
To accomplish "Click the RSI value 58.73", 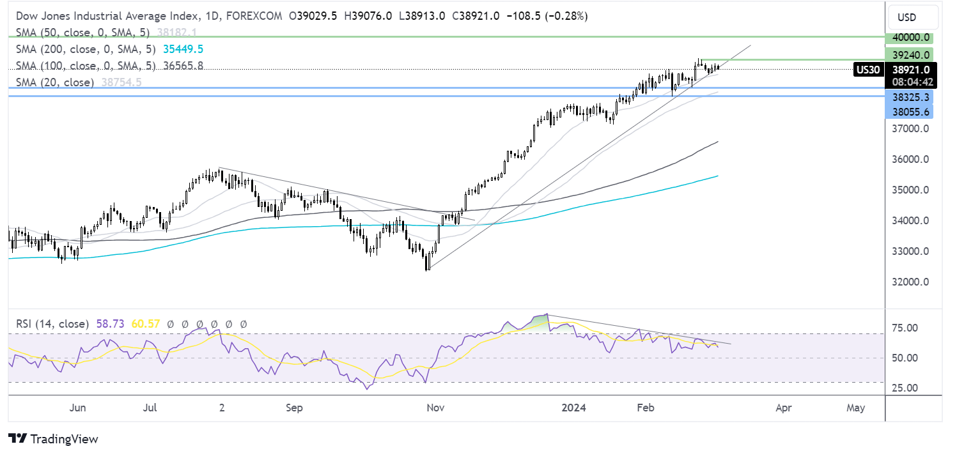I will tap(110, 324).
